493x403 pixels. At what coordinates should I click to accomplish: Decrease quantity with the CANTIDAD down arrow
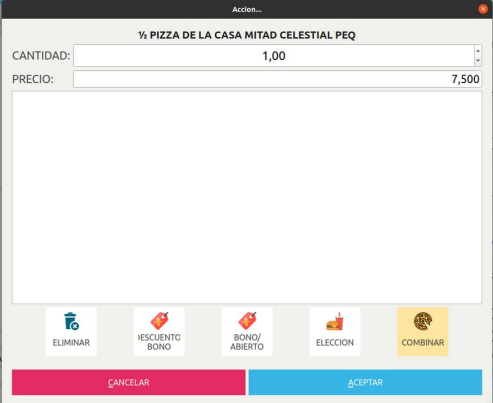pyautogui.click(x=478, y=61)
